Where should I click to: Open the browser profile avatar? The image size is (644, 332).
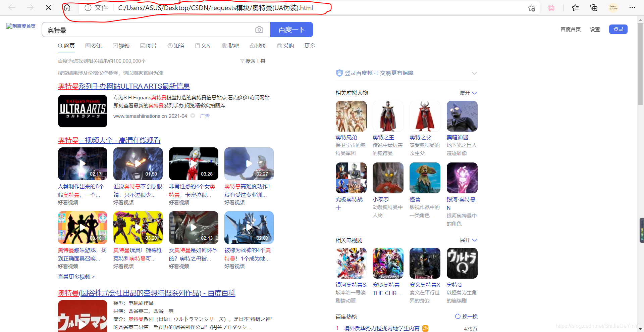coord(613,8)
